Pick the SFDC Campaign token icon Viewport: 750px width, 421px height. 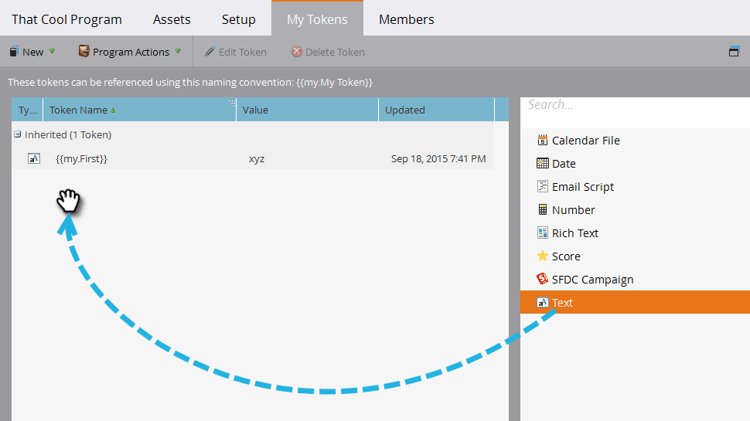coord(542,279)
